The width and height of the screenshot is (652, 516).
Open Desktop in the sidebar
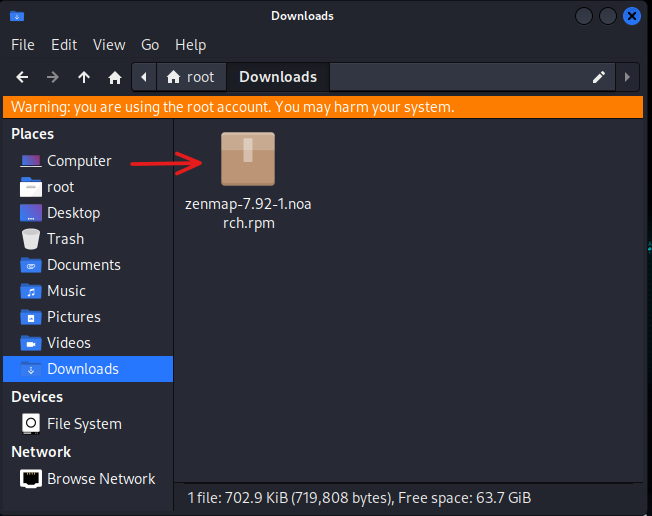click(88, 213)
